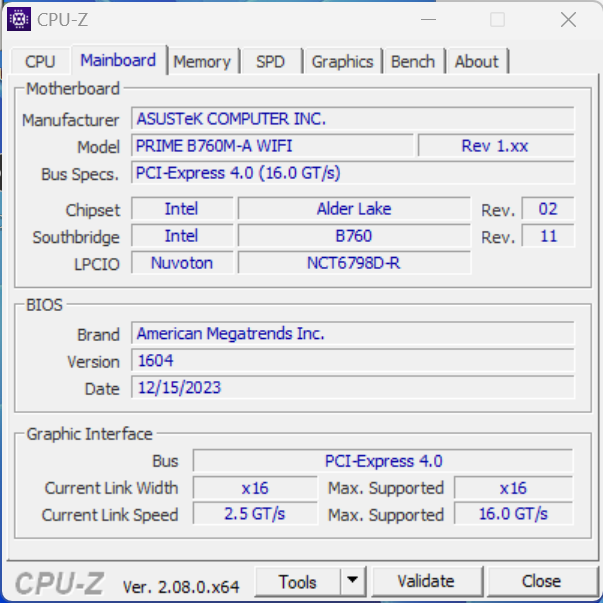
Task: Minimize the CPU-Z window
Action: tap(428, 19)
